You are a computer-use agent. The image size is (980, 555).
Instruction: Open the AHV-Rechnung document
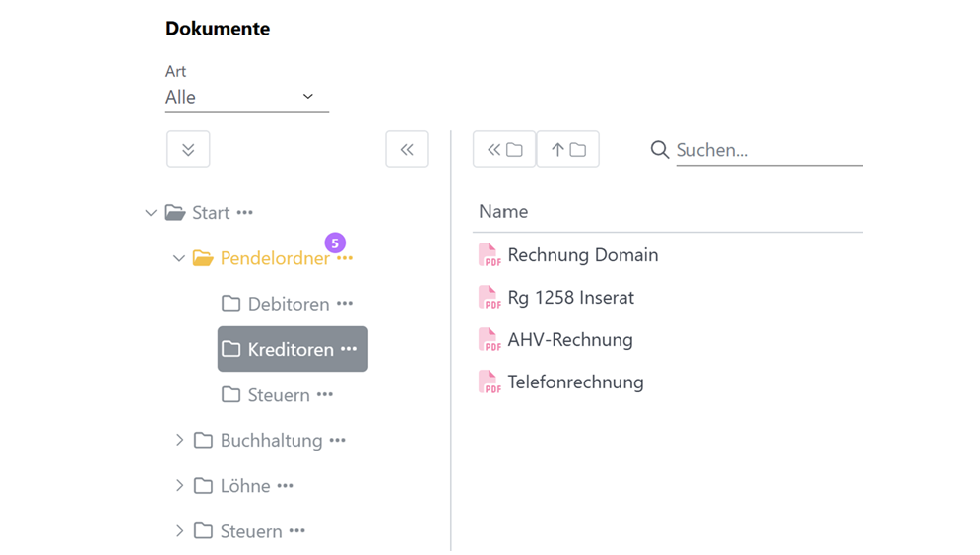point(569,340)
